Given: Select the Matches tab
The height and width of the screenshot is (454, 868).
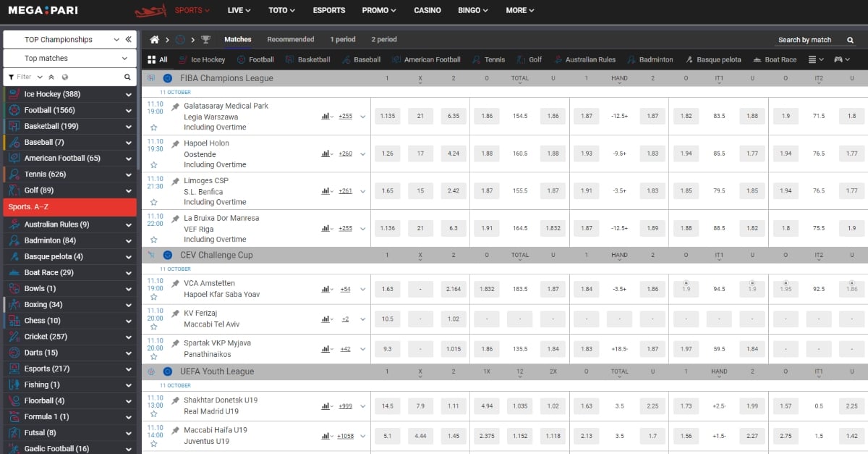Looking at the screenshot, I should 238,40.
